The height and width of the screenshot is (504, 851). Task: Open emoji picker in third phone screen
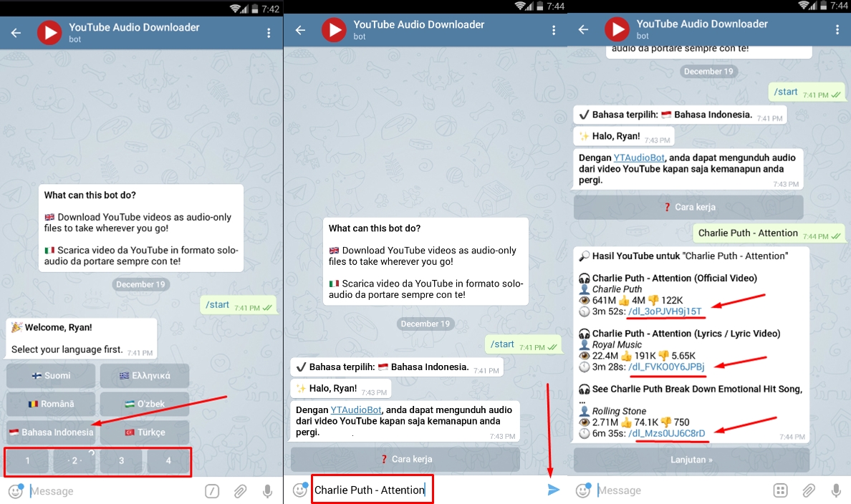(x=583, y=490)
